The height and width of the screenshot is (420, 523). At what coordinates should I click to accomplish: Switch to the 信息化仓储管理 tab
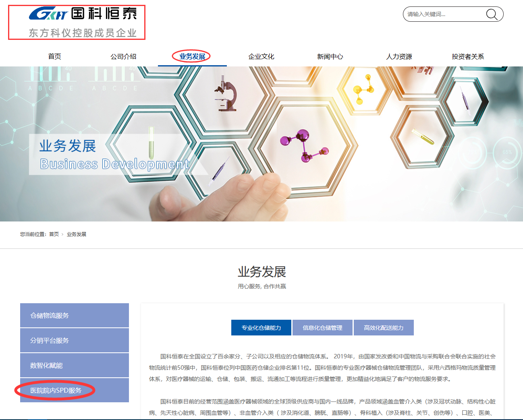322,327
